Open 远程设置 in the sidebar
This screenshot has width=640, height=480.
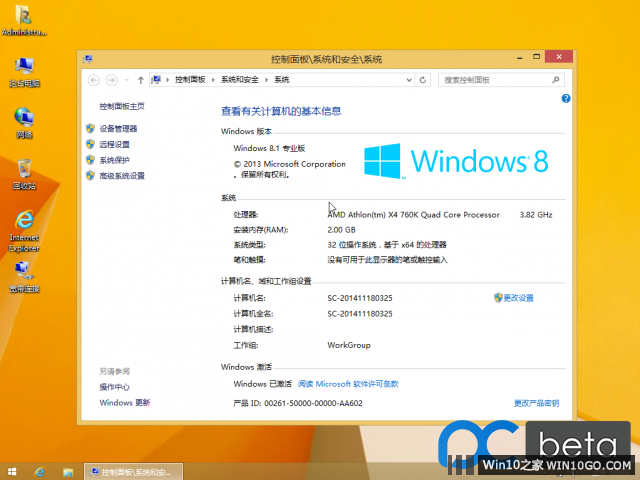pyautogui.click(x=114, y=144)
